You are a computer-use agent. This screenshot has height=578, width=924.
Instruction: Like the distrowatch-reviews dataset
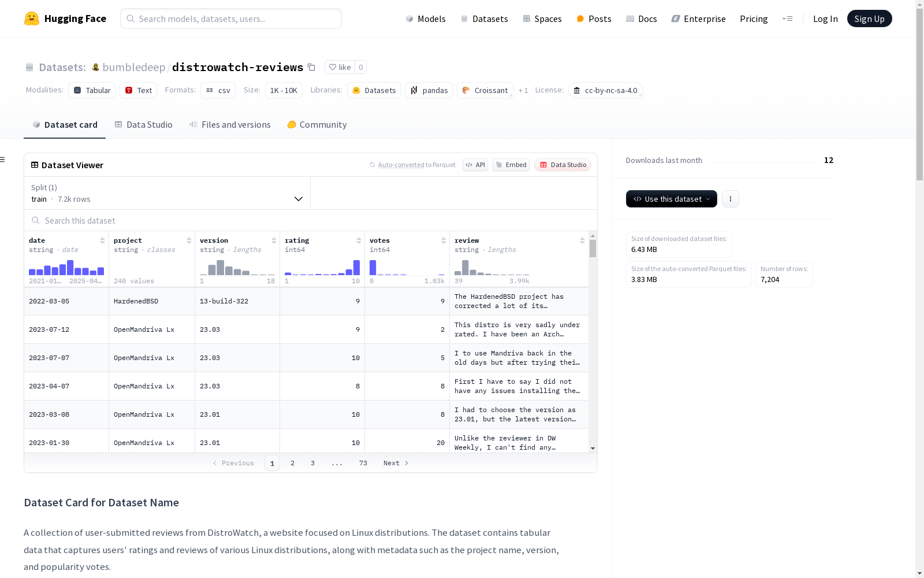coord(340,67)
